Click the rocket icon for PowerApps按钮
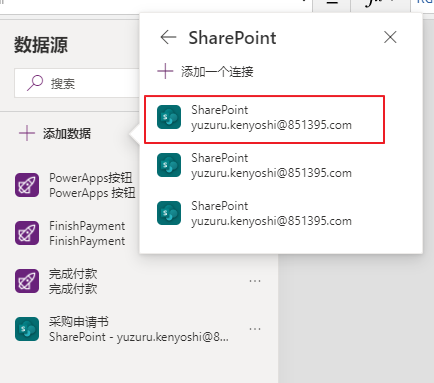 (27, 185)
